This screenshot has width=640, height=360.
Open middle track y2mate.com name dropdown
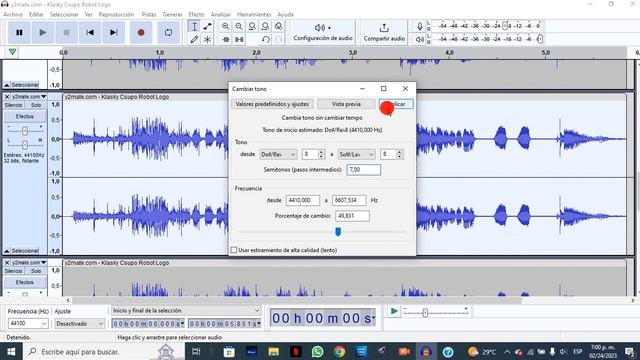[29, 97]
